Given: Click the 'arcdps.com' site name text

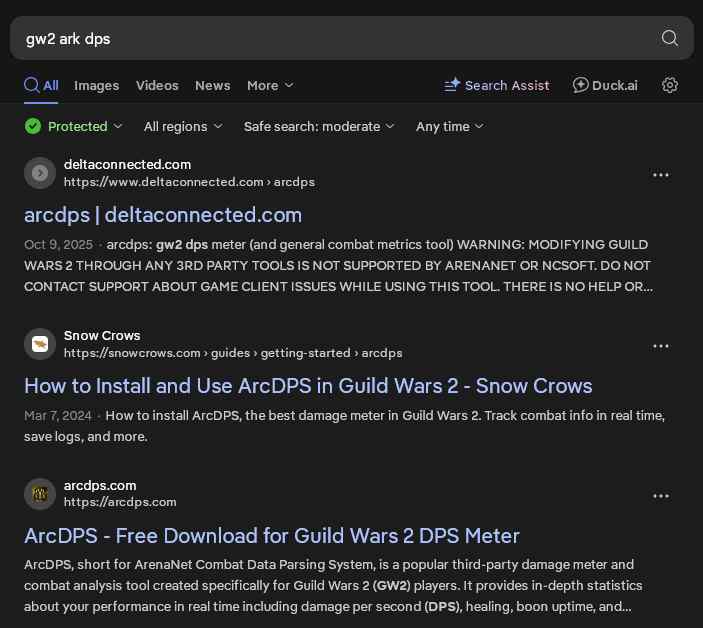Looking at the screenshot, I should coord(100,485).
